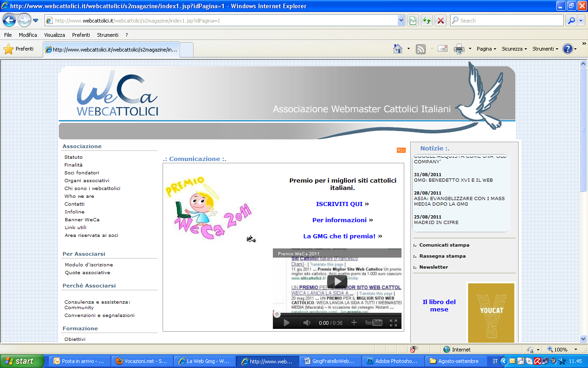Open La GMG che ti premia! link
This screenshot has height=368, width=588.
339,236
